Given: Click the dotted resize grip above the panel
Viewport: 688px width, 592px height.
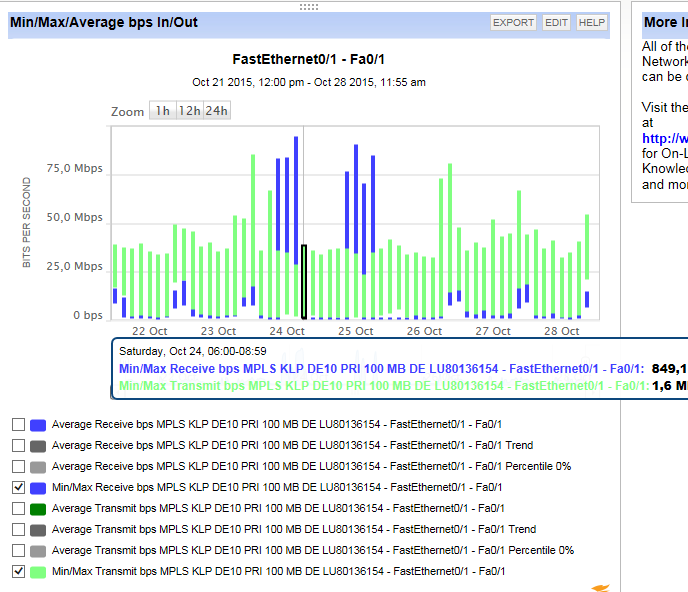Looking at the screenshot, I should (309, 7).
